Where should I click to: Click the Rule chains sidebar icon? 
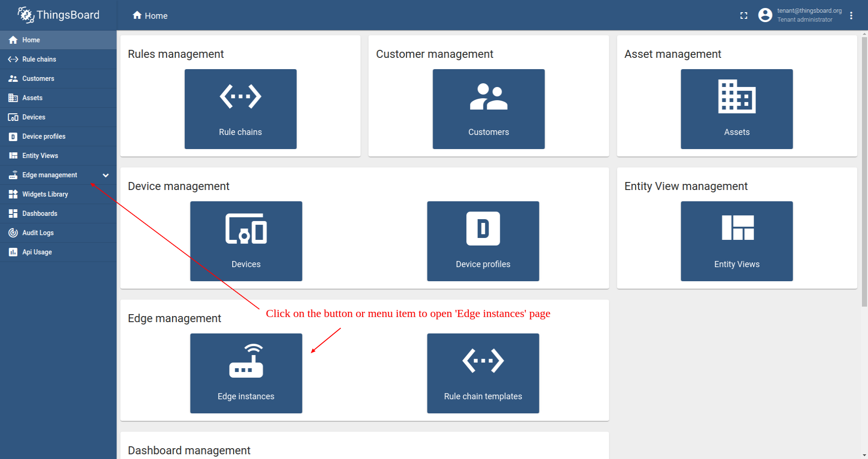point(13,59)
